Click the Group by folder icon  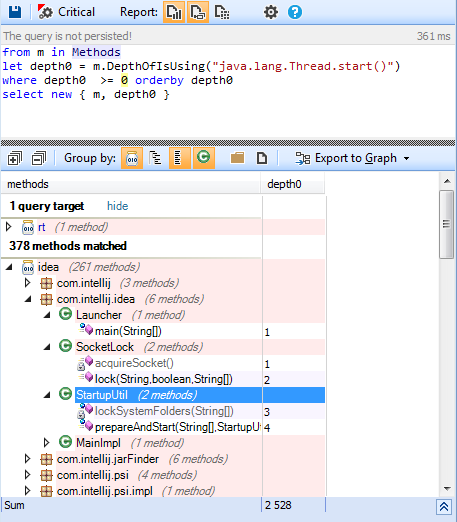[238, 158]
